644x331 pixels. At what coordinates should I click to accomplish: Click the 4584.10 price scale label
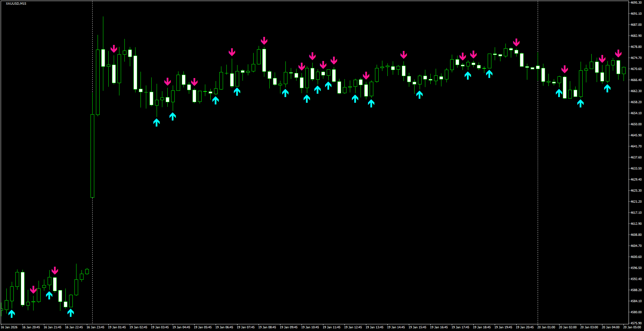pos(636,301)
